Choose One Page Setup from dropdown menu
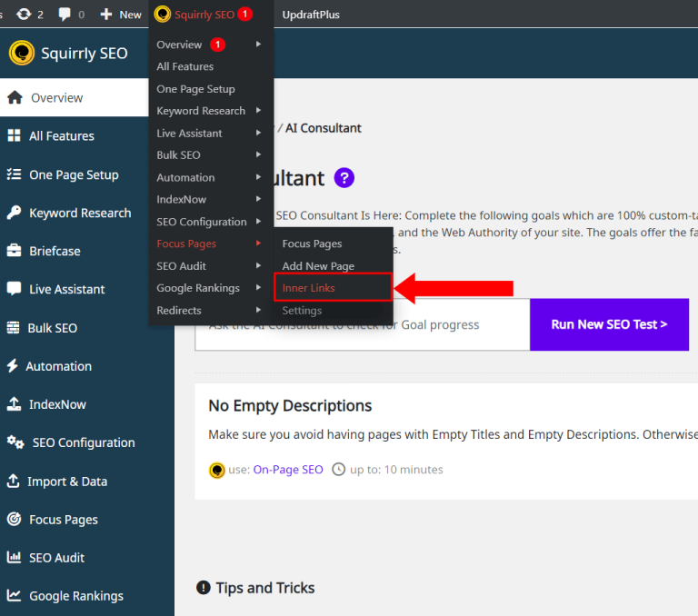698x616 pixels. 195,89
